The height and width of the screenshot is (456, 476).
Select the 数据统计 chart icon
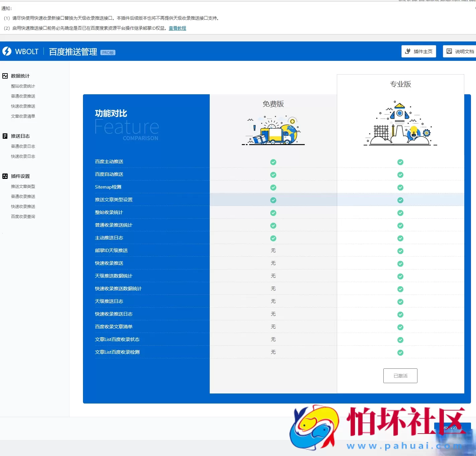click(5, 76)
